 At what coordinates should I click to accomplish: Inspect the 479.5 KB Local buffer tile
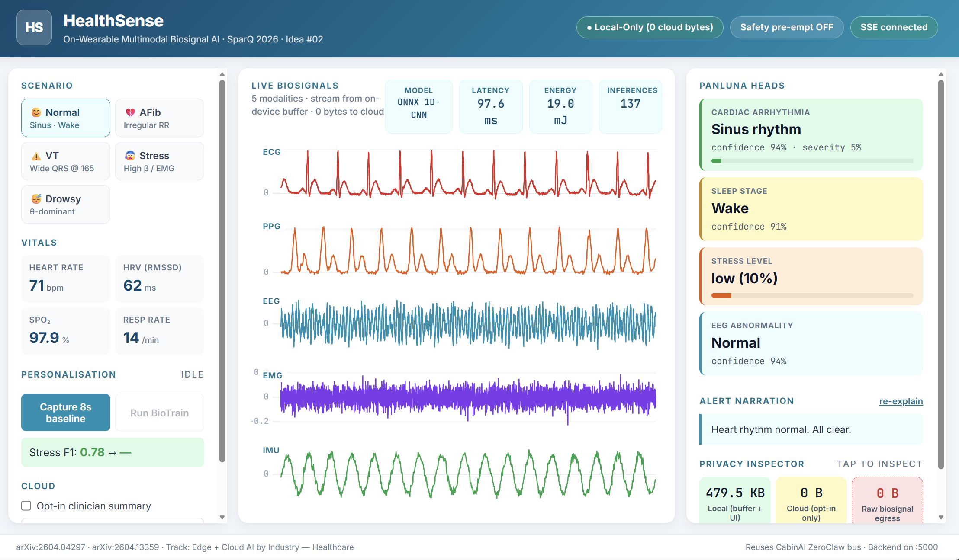[x=735, y=500]
